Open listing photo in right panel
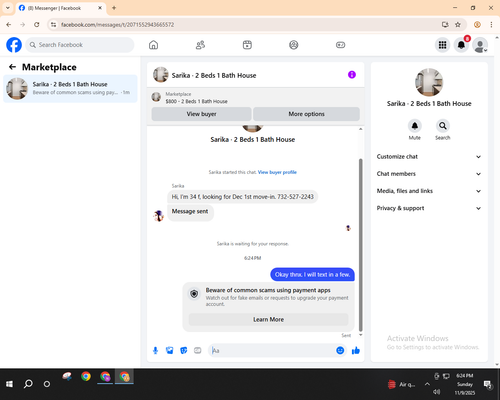This screenshot has height=400, width=500. (x=429, y=82)
